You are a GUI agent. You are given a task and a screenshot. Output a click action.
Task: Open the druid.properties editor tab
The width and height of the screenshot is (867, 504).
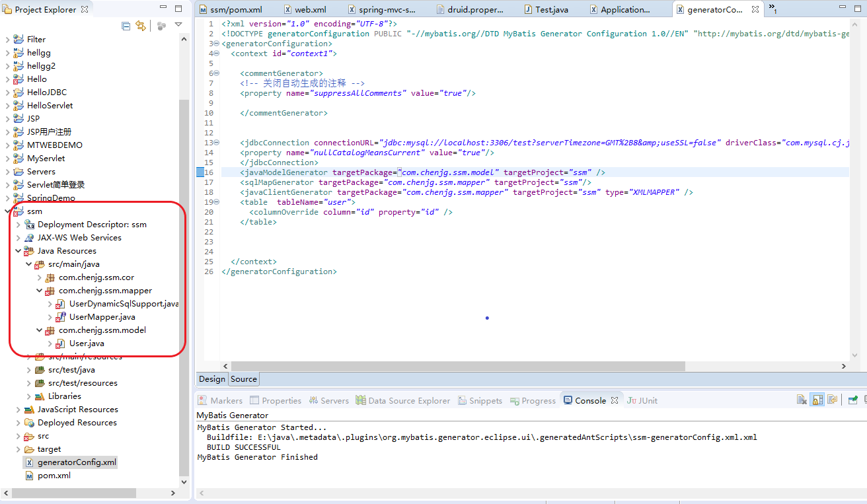[471, 9]
